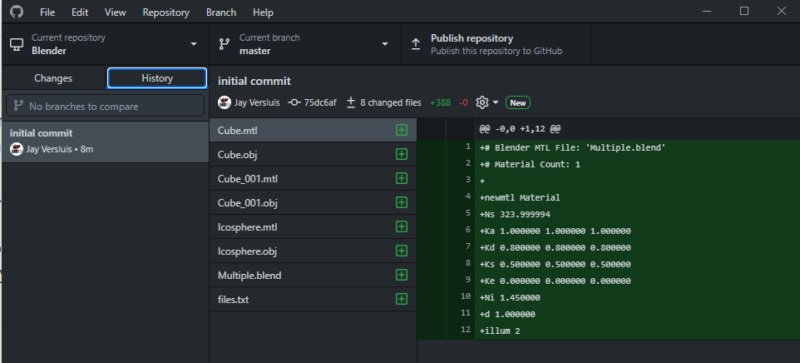Click diff line 'Ni 1.450000'

pyautogui.click(x=510, y=298)
